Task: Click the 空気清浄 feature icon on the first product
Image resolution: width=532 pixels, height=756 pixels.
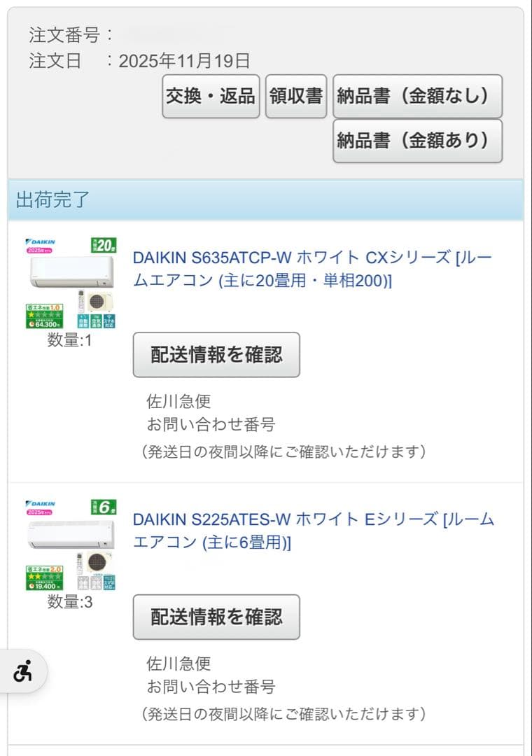Action: (95, 321)
